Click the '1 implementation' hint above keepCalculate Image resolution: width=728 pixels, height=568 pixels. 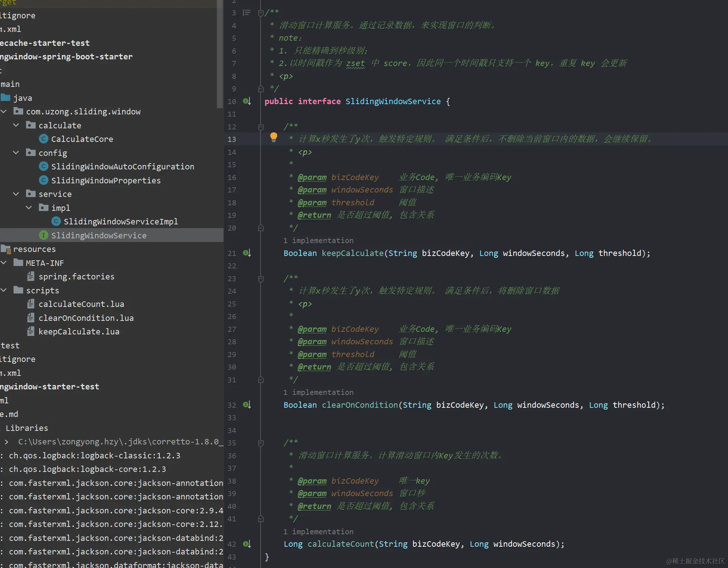(x=318, y=241)
